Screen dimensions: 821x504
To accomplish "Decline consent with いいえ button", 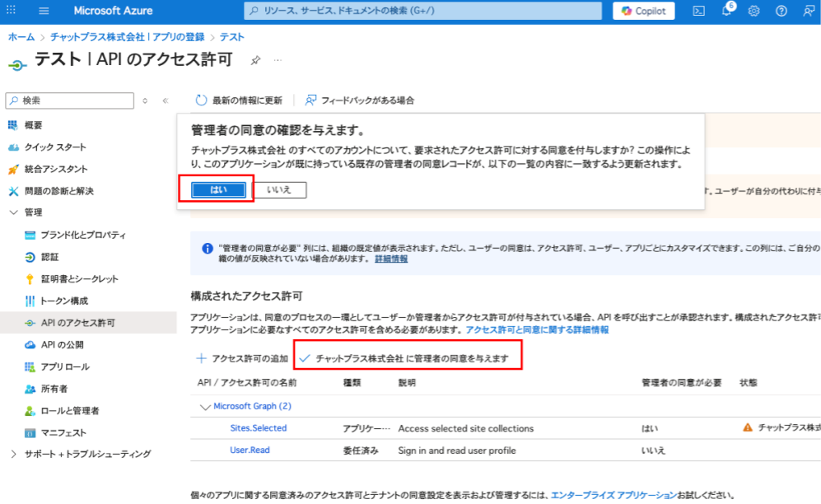I will click(279, 190).
